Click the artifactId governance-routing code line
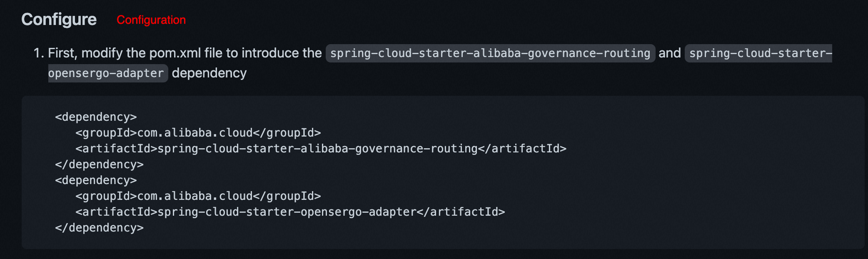 coord(321,149)
